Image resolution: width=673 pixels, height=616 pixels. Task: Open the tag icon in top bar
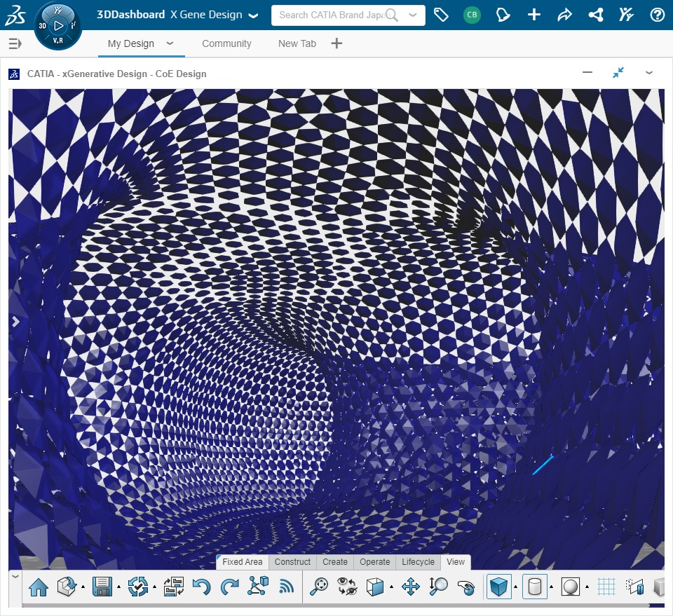(x=441, y=15)
